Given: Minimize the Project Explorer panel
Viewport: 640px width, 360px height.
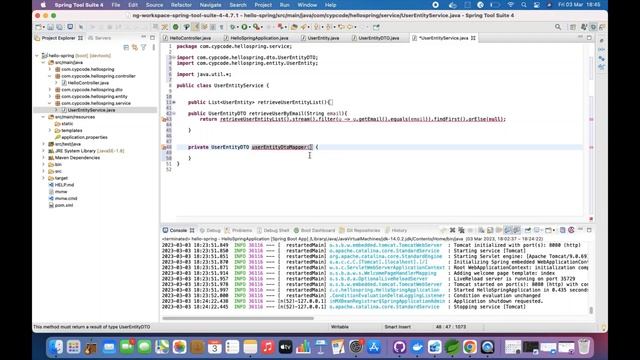Looking at the screenshot, I should click(144, 38).
